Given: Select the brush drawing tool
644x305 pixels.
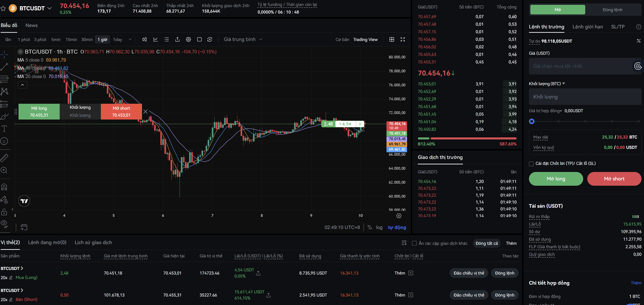Looking at the screenshot, I should coord(4,117).
